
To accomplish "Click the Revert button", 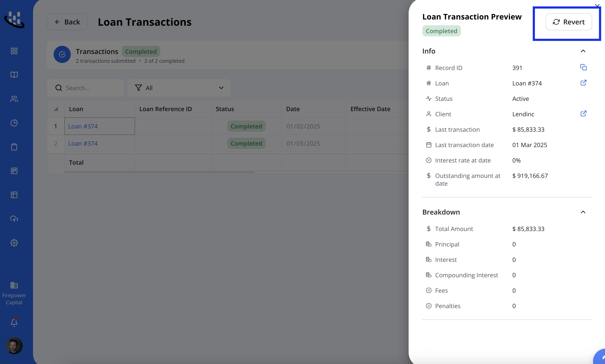I will coord(568,22).
